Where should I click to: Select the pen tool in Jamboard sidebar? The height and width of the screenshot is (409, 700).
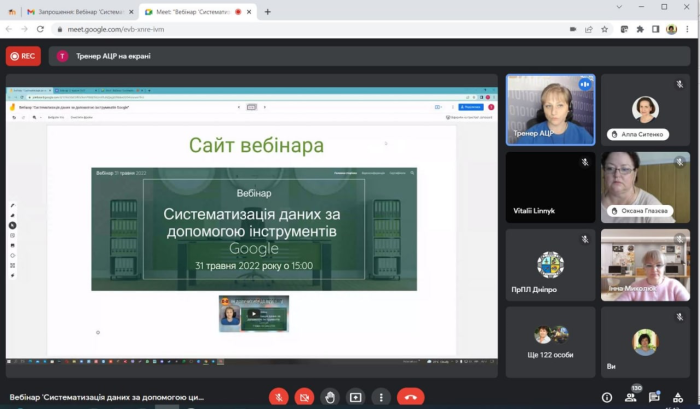[x=12, y=206]
